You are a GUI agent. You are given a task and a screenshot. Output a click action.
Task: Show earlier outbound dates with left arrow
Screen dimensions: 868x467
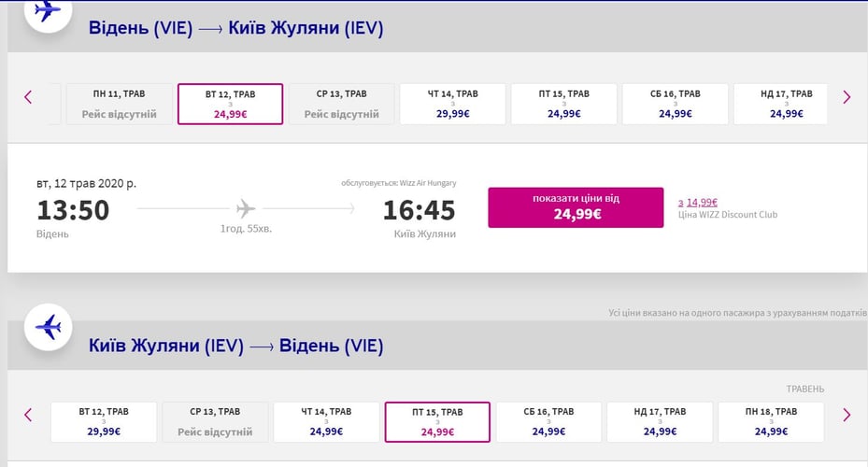pos(28,96)
